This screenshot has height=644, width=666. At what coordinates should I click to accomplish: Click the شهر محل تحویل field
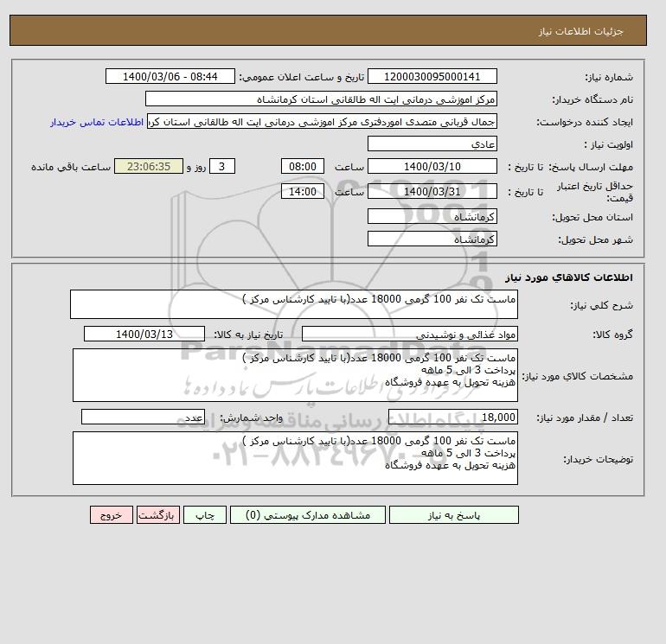pos(432,239)
